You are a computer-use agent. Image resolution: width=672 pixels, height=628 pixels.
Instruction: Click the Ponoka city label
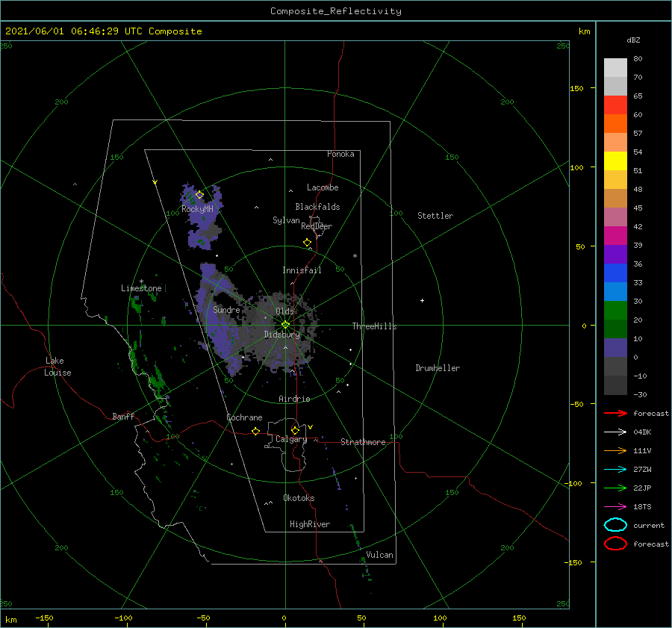tap(340, 154)
